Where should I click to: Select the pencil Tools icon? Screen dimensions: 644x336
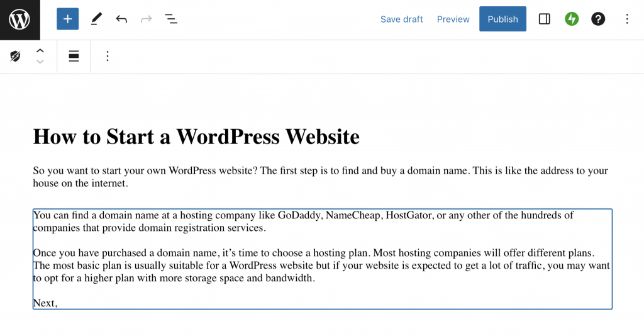tap(96, 20)
